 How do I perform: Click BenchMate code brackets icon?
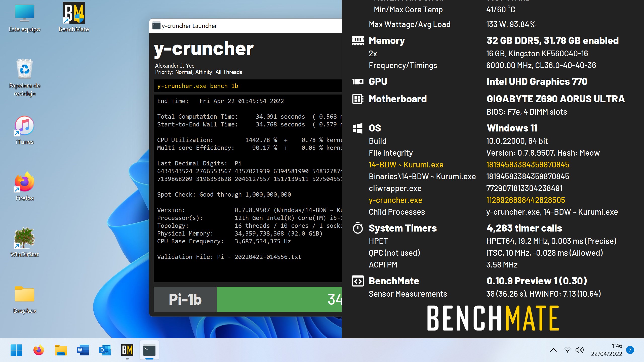(x=357, y=281)
